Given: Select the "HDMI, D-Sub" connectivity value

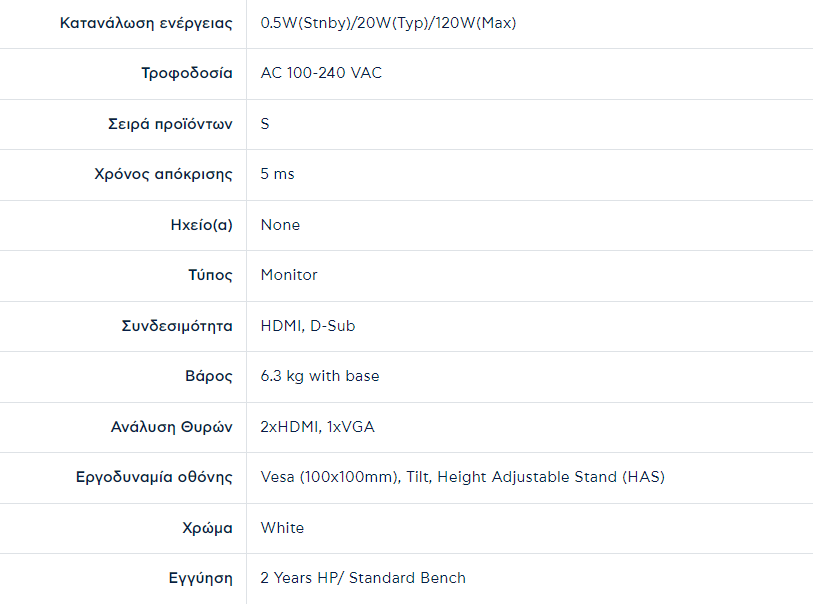Looking at the screenshot, I should coord(308,326).
